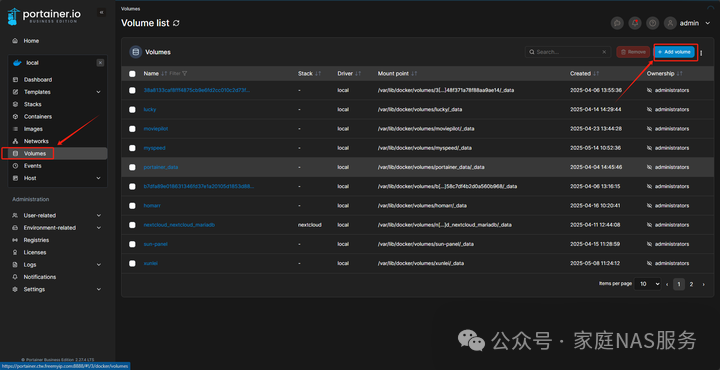Click the Events clock icon
This screenshot has height=370, width=720.
pos(15,166)
